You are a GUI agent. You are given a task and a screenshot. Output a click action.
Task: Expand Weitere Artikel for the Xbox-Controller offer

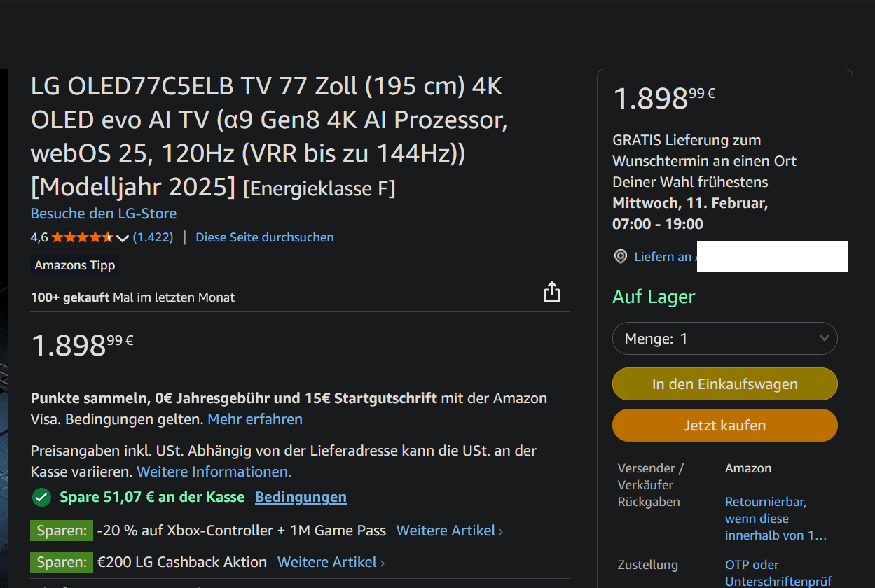449,531
